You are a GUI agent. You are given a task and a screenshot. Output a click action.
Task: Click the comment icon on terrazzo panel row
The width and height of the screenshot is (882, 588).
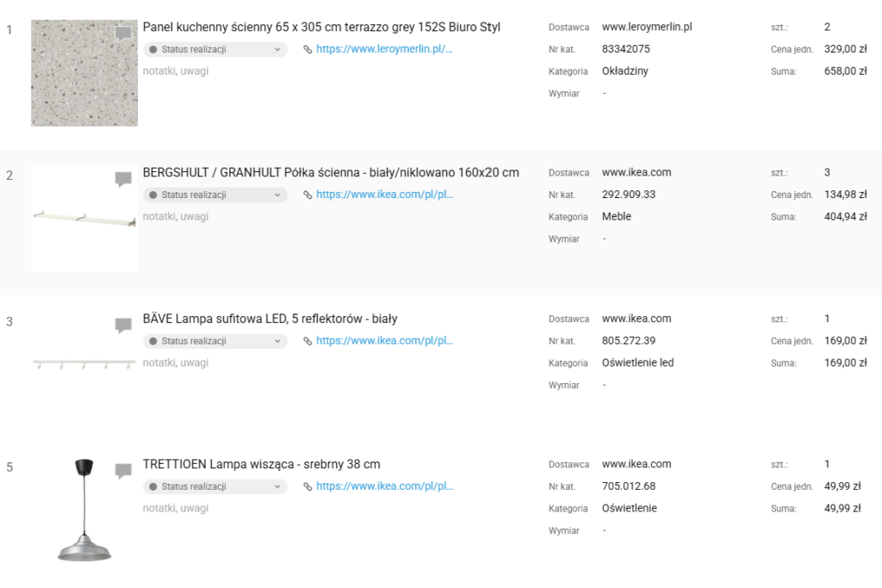click(x=123, y=34)
